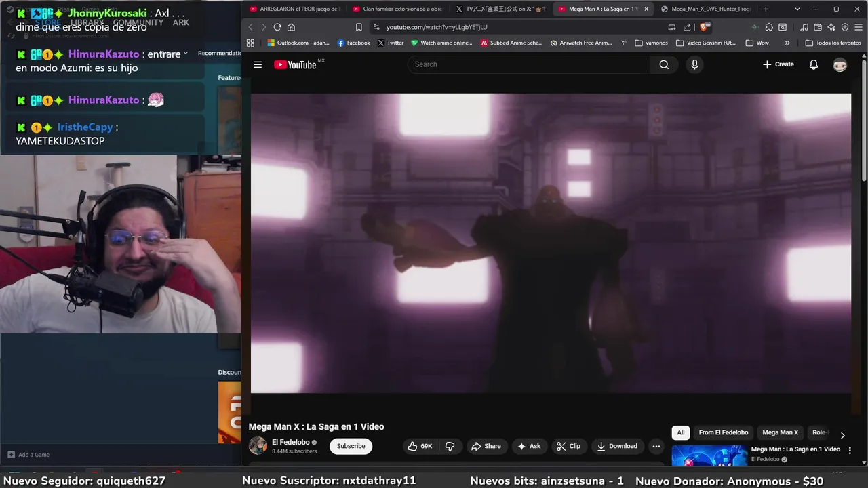Open the YouTube account avatar menu
The image size is (868, 488).
coord(840,64)
